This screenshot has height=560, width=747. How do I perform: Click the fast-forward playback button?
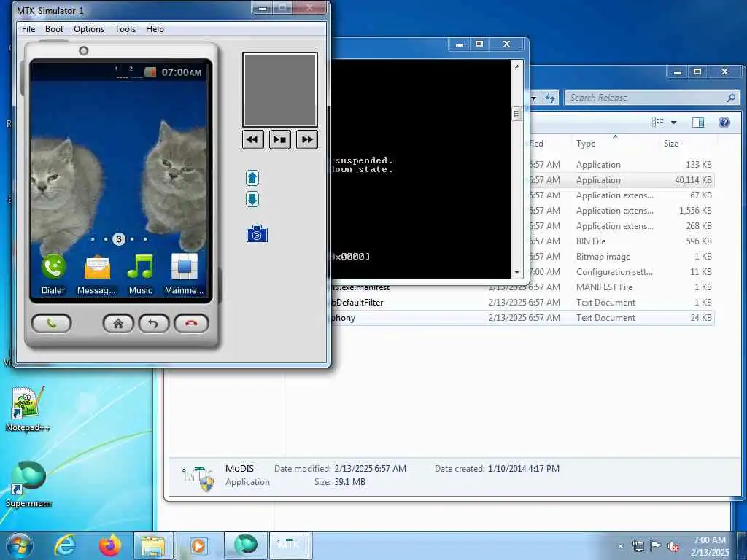click(x=307, y=139)
